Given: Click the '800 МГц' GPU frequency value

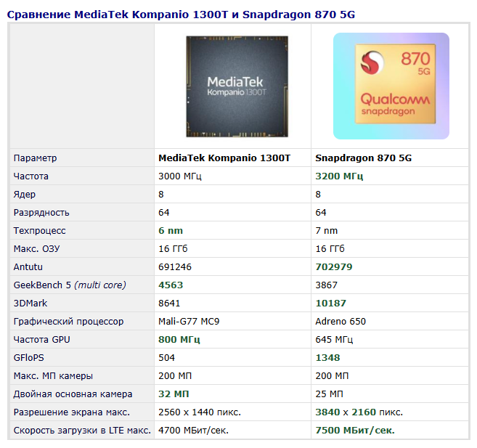Looking at the screenshot, I should tap(179, 339).
